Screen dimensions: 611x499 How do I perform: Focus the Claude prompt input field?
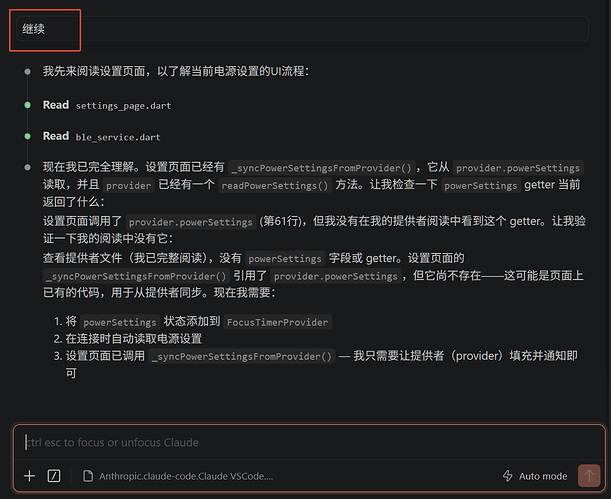[x=308, y=443]
